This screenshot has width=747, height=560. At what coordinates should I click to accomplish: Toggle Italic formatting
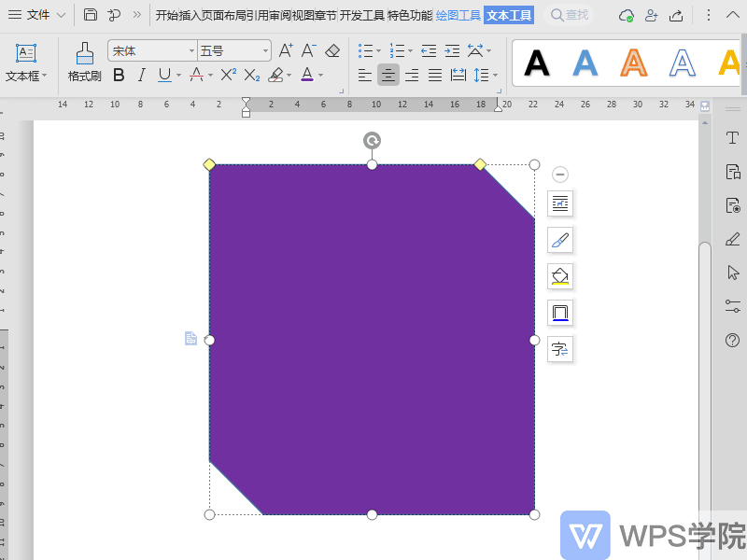[x=142, y=75]
